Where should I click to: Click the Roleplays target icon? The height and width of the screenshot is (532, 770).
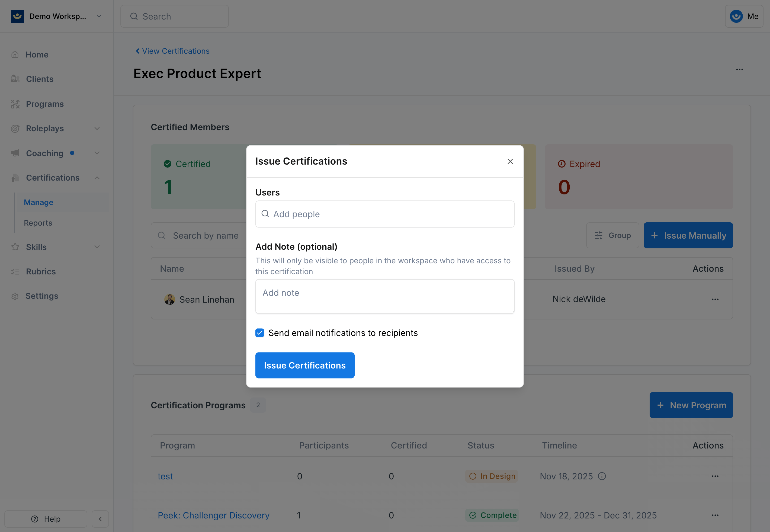15,128
